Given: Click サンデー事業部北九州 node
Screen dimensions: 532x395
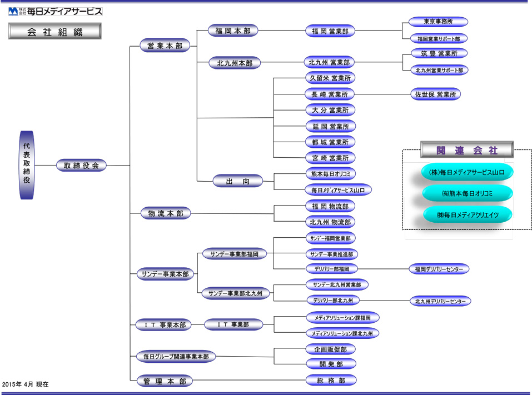Looking at the screenshot, I should 236,293.
